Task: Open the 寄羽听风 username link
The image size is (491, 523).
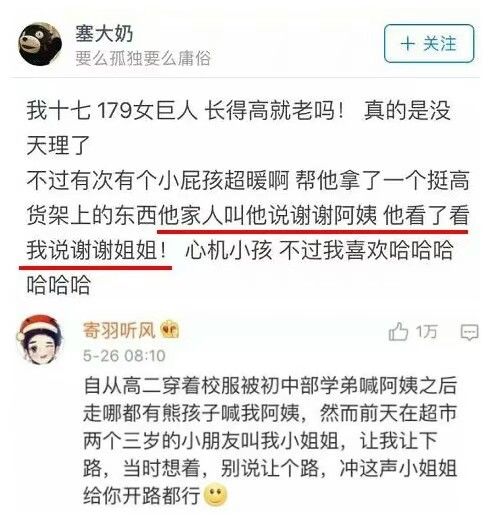Action: (x=119, y=331)
